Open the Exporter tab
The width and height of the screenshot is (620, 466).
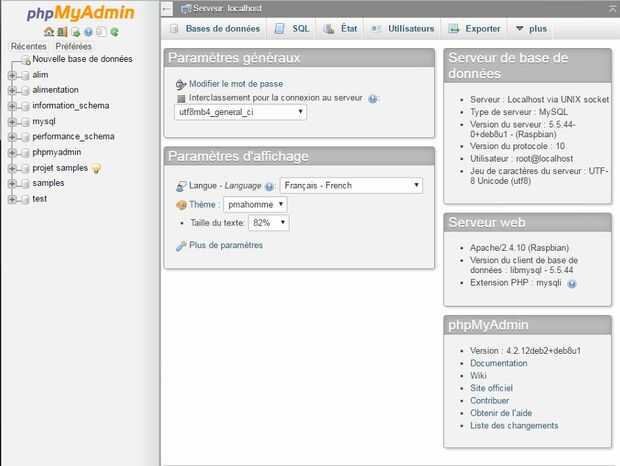click(x=474, y=28)
